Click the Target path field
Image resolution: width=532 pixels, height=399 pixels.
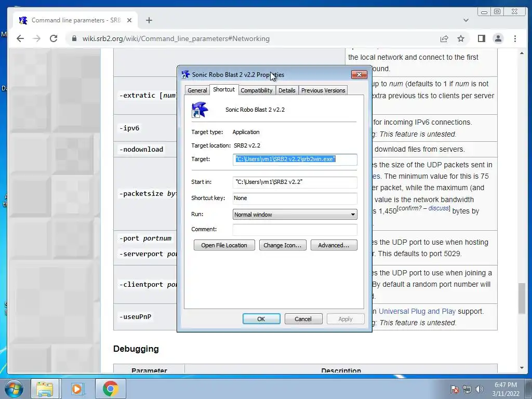(x=295, y=159)
